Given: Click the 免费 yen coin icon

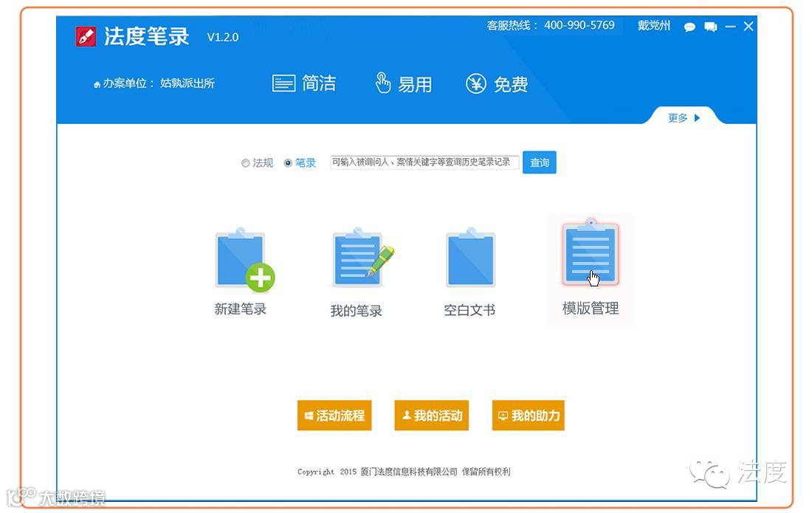Looking at the screenshot, I should pyautogui.click(x=476, y=83).
